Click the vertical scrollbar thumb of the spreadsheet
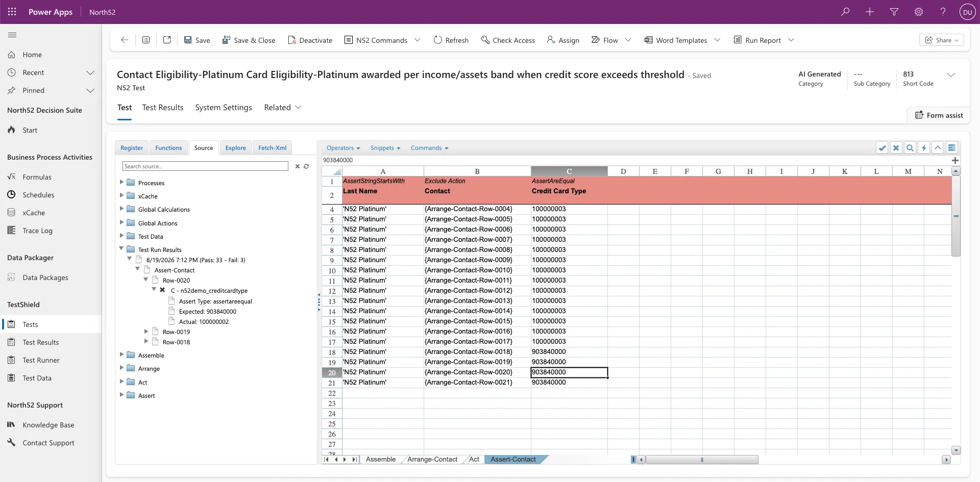 coord(956,216)
